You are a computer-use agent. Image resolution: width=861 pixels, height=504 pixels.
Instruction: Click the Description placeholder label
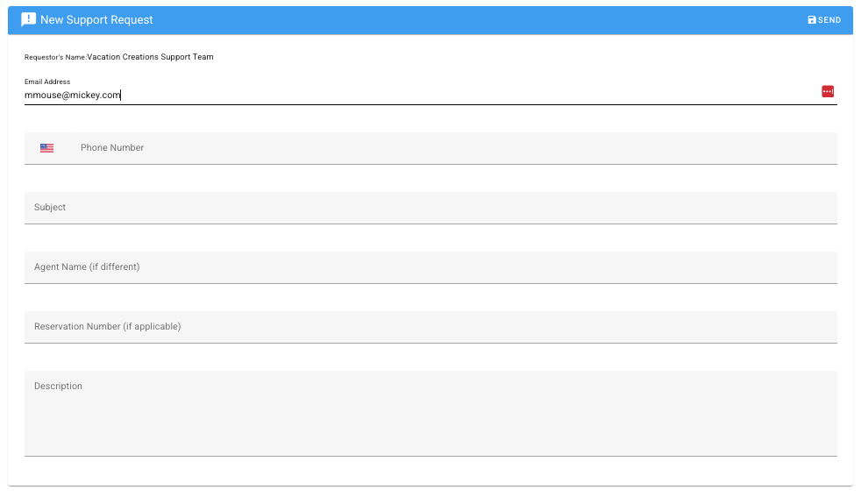pos(58,386)
